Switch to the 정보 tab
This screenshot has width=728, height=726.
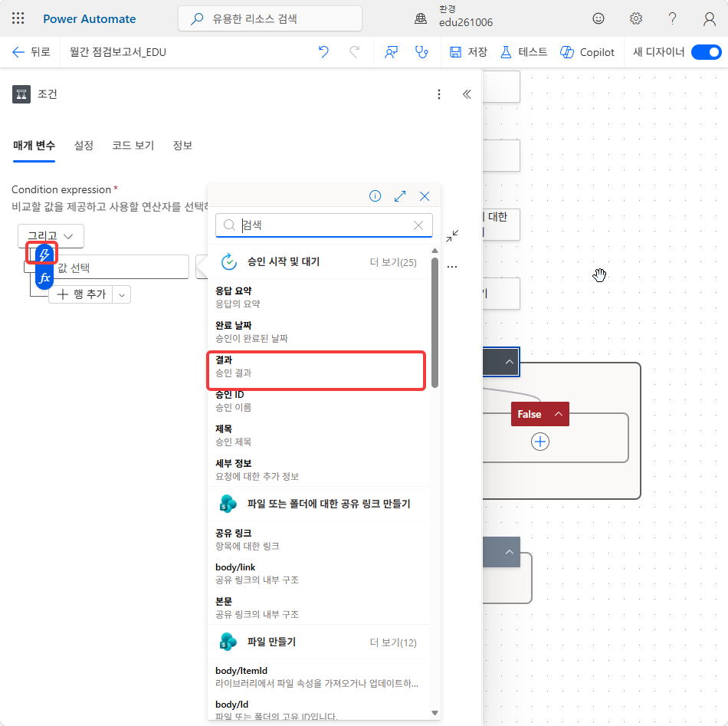click(182, 146)
